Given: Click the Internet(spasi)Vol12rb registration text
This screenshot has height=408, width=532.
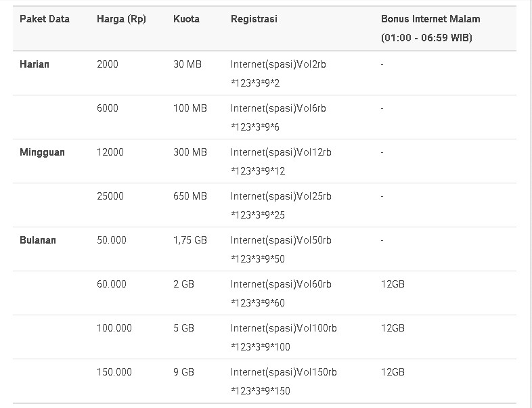Looking at the screenshot, I should (x=281, y=152).
